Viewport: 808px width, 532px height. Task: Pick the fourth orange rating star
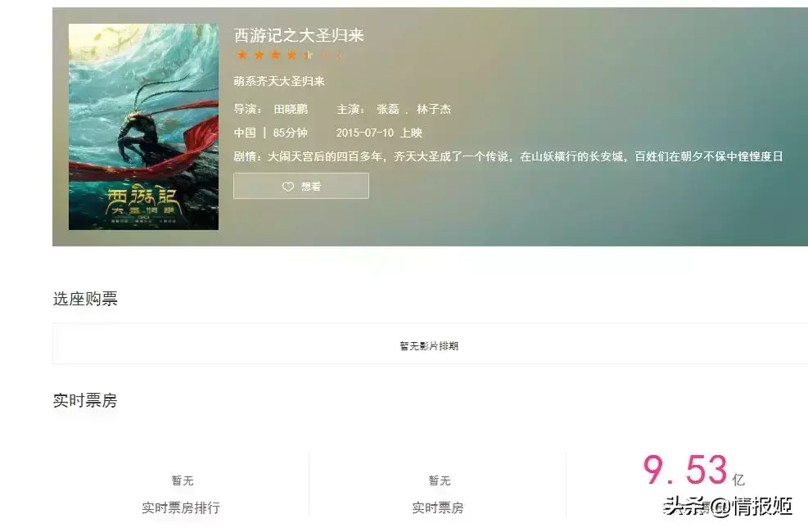point(291,55)
